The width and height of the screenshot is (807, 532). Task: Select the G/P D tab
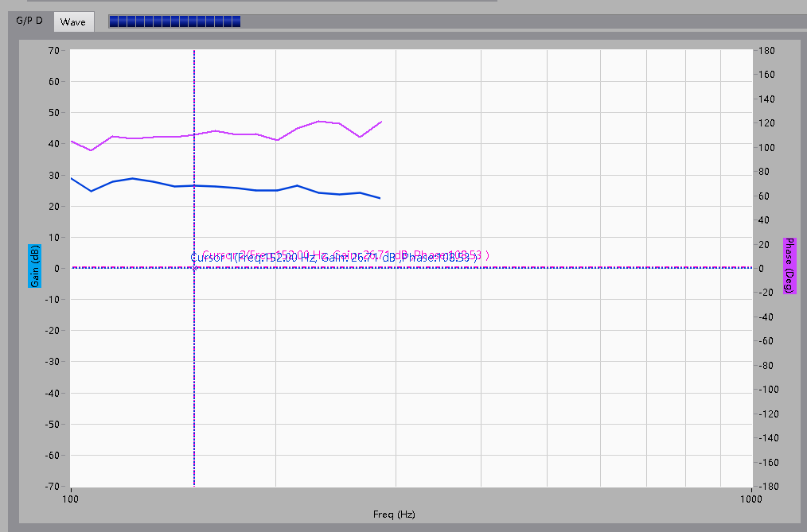pos(29,21)
